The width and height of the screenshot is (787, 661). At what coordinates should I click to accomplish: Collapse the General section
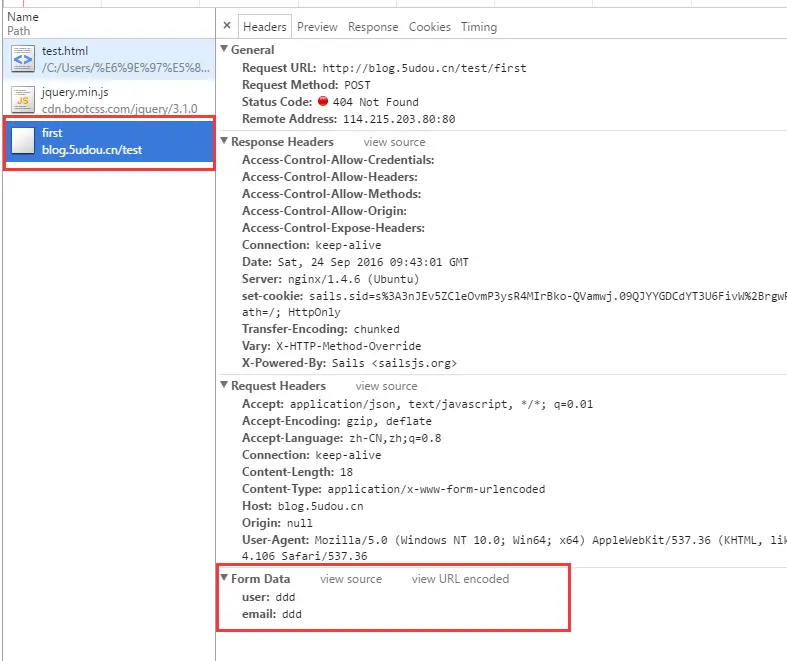[224, 49]
